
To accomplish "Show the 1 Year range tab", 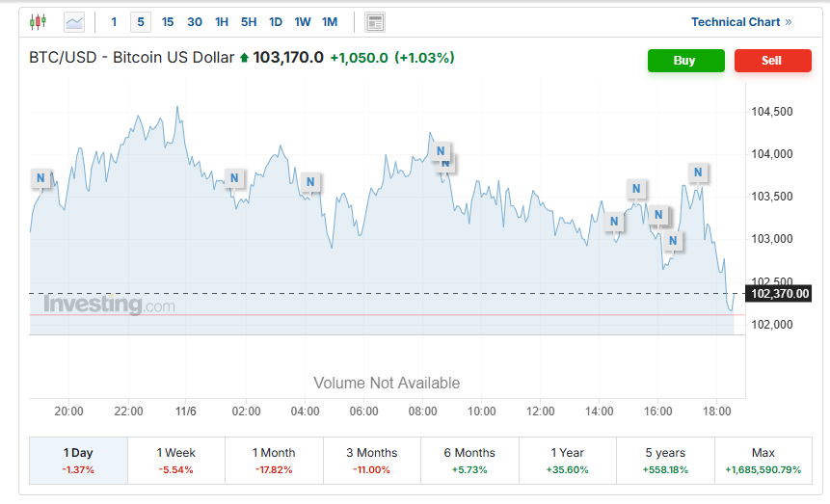I will pyautogui.click(x=567, y=460).
